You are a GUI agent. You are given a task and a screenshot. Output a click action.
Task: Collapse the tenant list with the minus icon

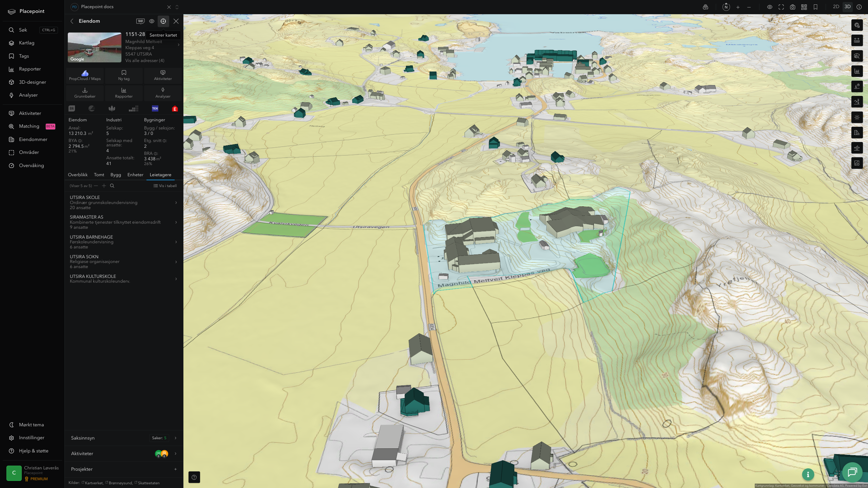(x=96, y=186)
